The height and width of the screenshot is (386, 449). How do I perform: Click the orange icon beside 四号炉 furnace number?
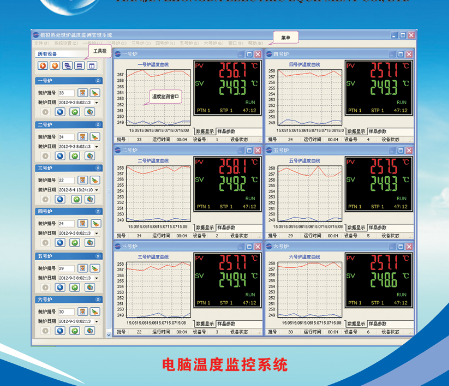click(x=83, y=223)
